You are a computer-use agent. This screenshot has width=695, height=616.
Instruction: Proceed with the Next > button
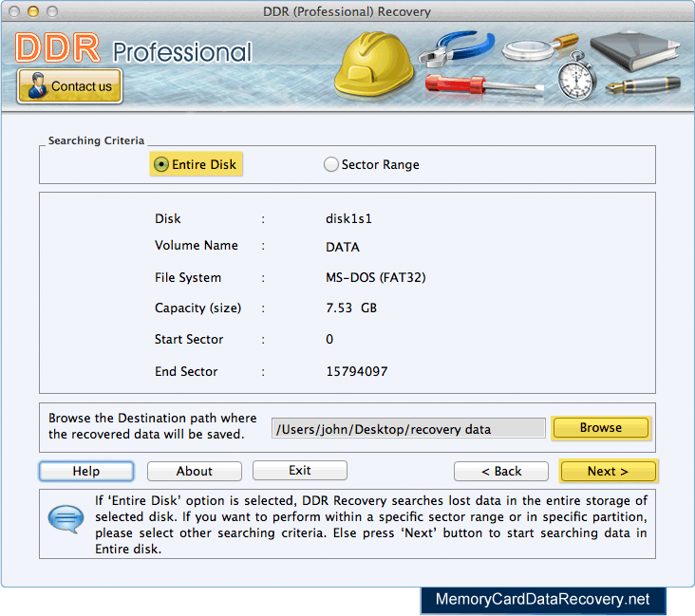(x=608, y=471)
